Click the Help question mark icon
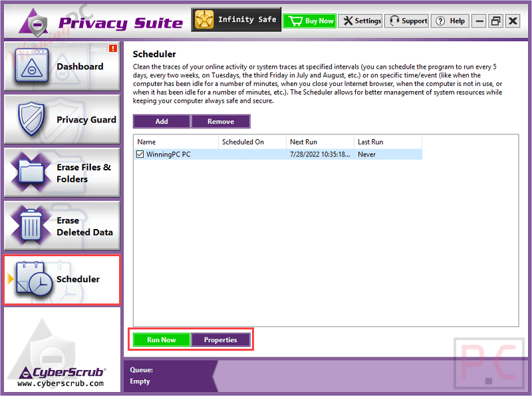 click(x=440, y=21)
